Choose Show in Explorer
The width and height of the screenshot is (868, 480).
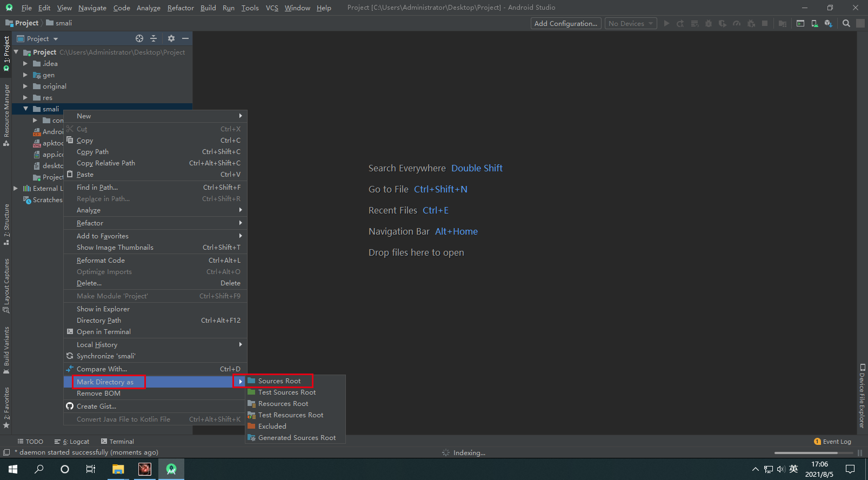coord(155,309)
